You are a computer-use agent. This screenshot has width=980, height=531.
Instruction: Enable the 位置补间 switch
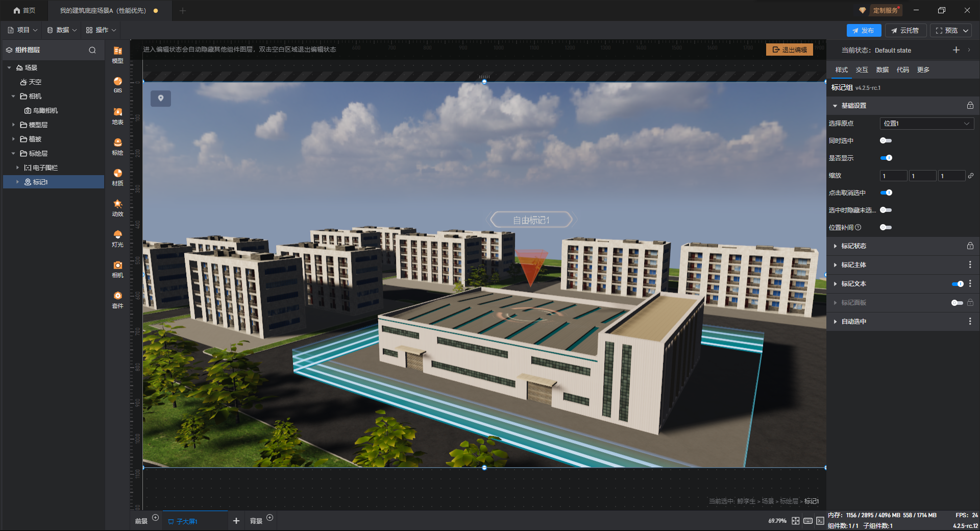[886, 227]
